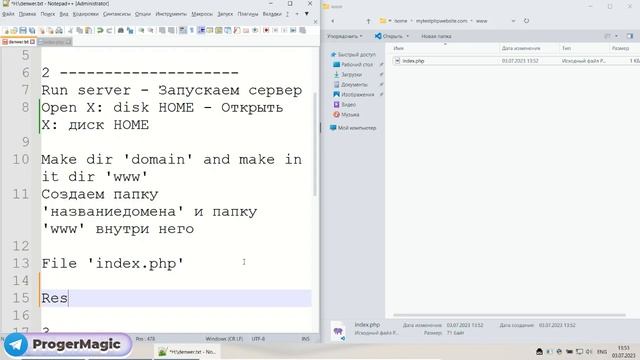
Task: Open the address bar history dropdown
Action: [513, 21]
